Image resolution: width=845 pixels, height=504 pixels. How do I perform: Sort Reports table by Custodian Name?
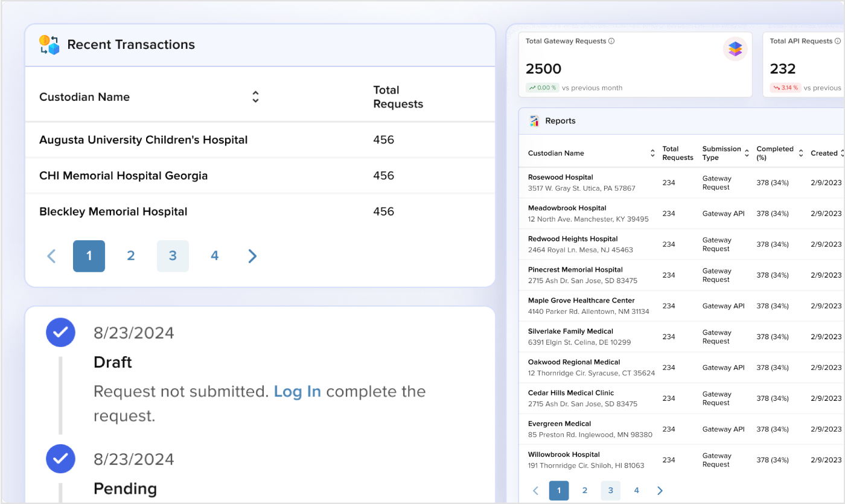[x=652, y=153]
